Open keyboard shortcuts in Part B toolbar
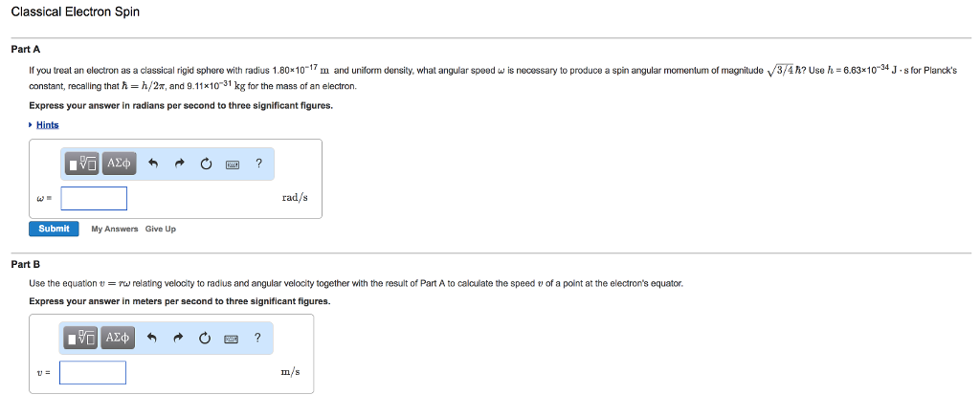This screenshot has height=395, width=980. (232, 339)
